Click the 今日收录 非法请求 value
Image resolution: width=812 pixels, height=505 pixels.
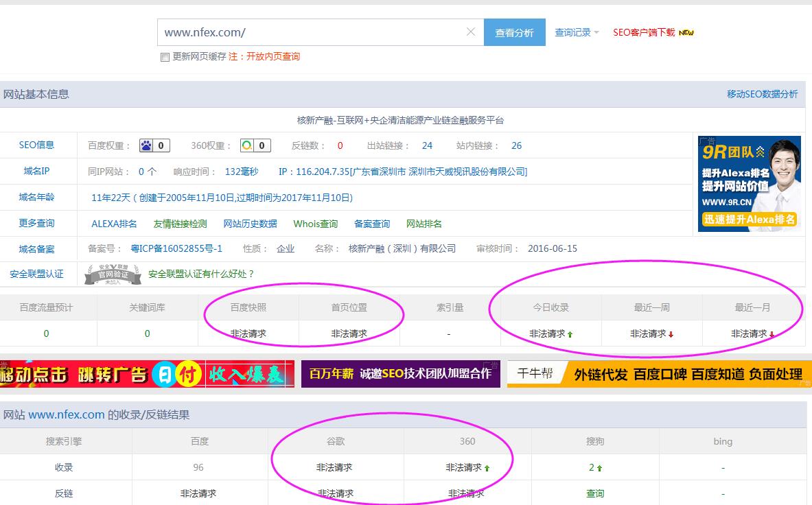pos(547,334)
